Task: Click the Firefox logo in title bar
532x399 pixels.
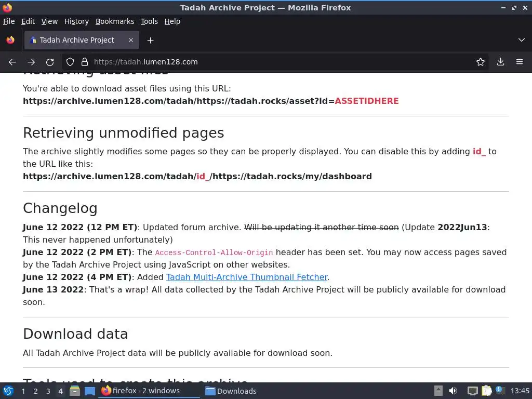Action: point(7,7)
